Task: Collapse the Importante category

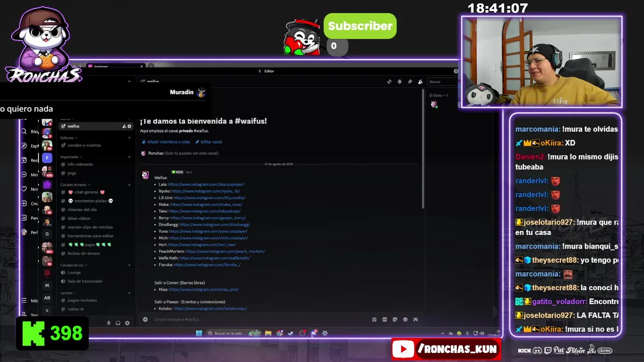Action: point(70,157)
